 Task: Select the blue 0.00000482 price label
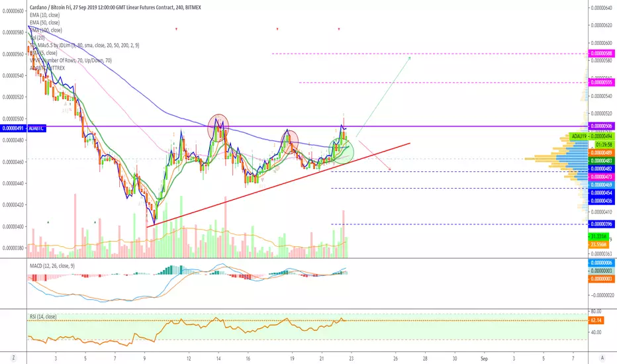click(601, 168)
